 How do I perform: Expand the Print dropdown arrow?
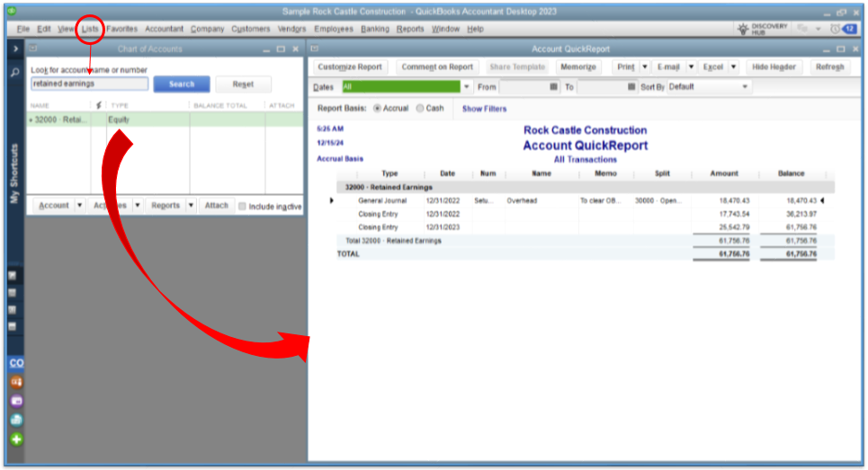[644, 67]
